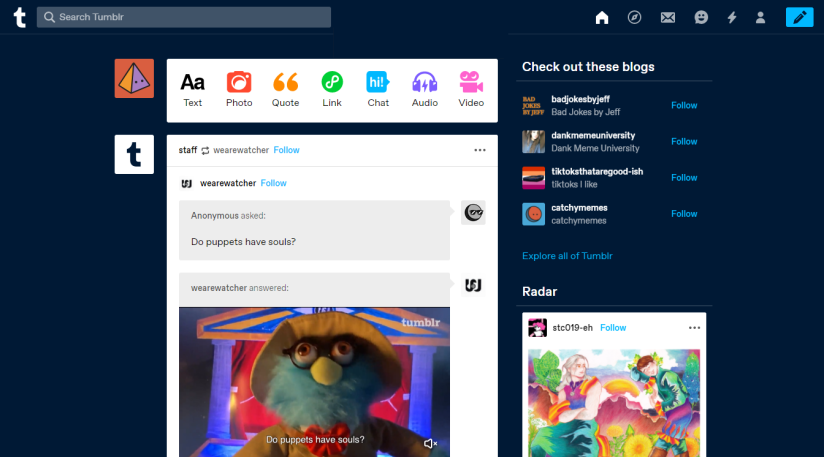Follow the catchymemes blog

pyautogui.click(x=684, y=213)
